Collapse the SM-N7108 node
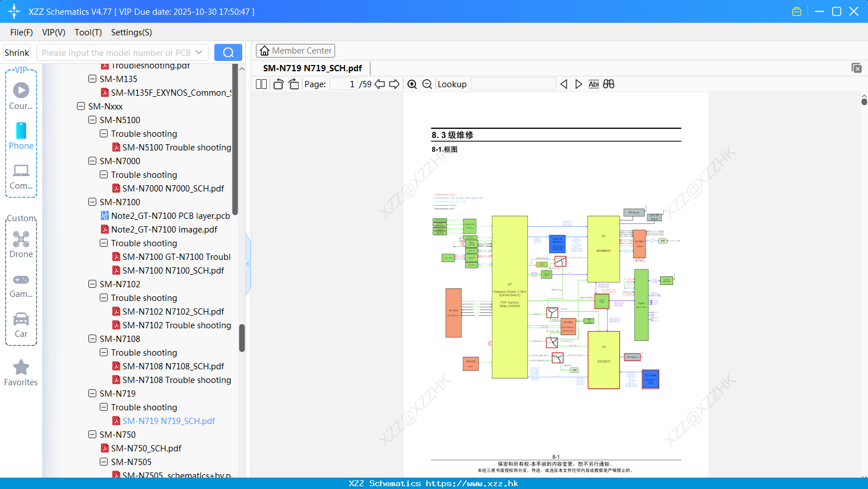 pyautogui.click(x=92, y=339)
